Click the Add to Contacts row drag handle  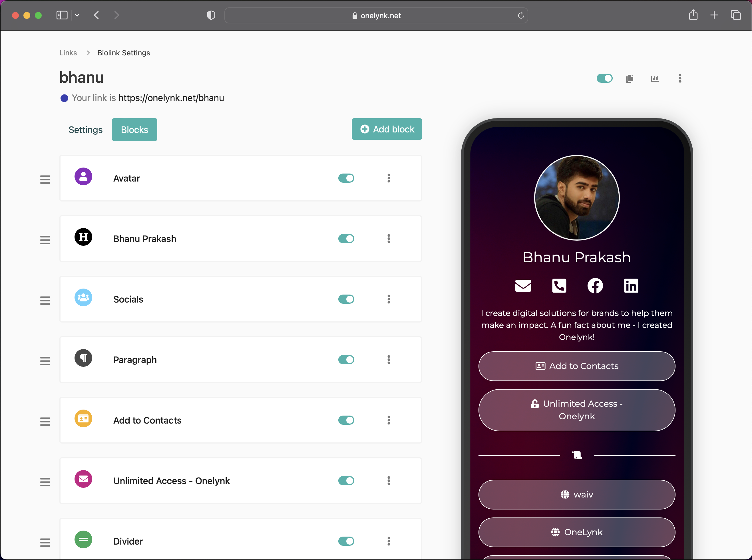tap(45, 422)
